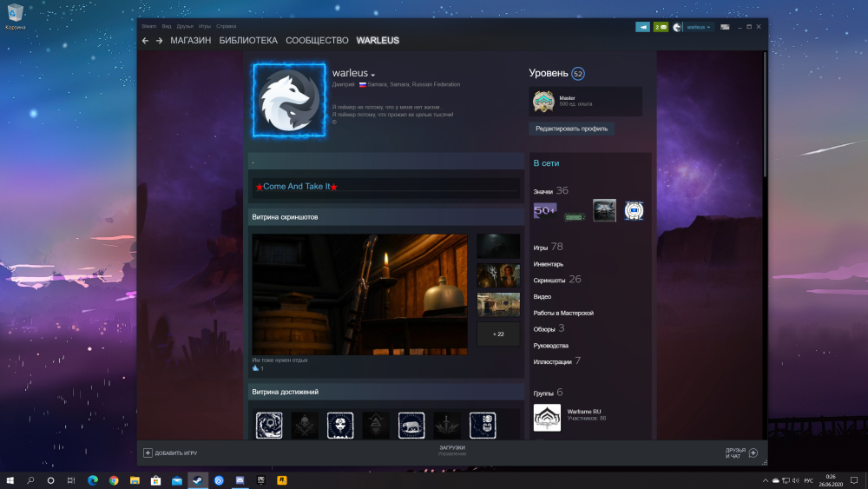The width and height of the screenshot is (868, 489).
Task: Open Discord from the taskbar
Action: pos(240,480)
